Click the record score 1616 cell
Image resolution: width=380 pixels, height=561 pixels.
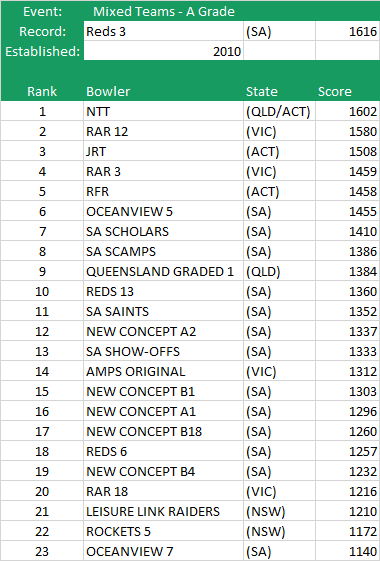[347, 31]
